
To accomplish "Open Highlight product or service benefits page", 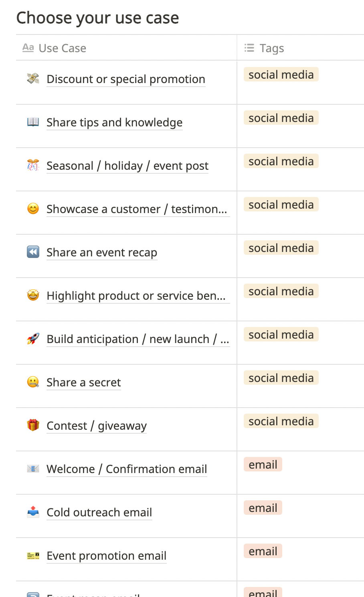I will coord(136,296).
